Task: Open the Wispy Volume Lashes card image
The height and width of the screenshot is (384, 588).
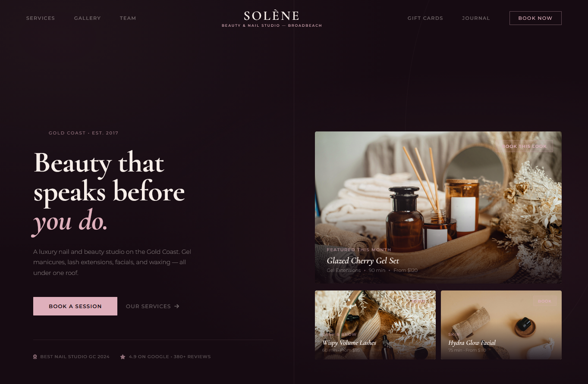Action: pyautogui.click(x=375, y=325)
